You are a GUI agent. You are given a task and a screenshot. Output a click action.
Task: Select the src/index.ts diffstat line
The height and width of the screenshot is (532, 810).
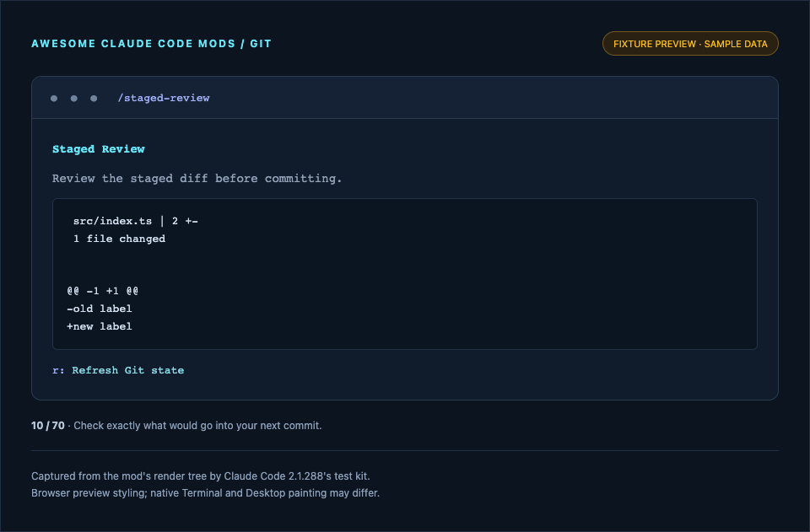135,222
